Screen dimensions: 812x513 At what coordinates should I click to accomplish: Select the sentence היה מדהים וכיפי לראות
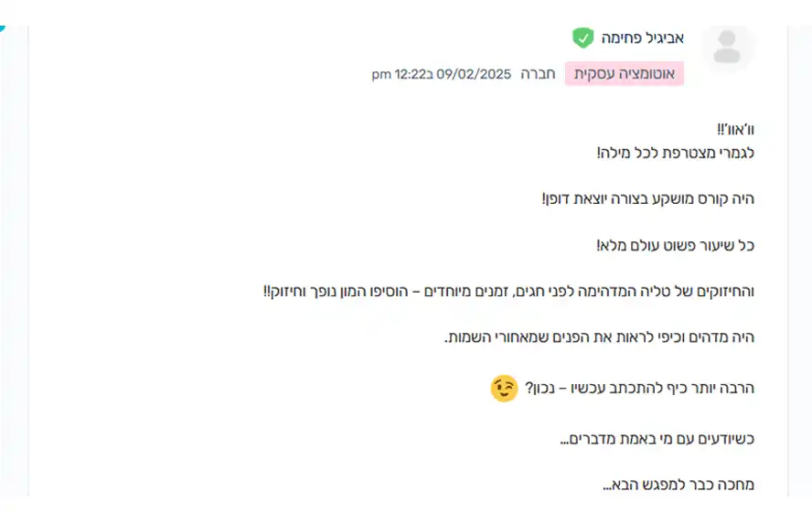pos(599,337)
